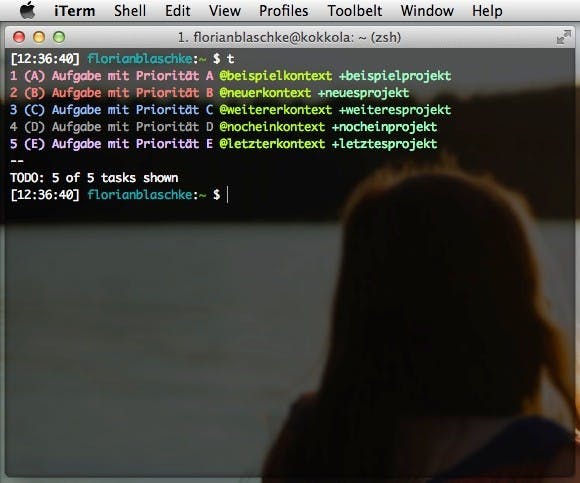Screen dimensions: 580x483
Task: Click the task line with Priorität A
Action: tap(230, 76)
